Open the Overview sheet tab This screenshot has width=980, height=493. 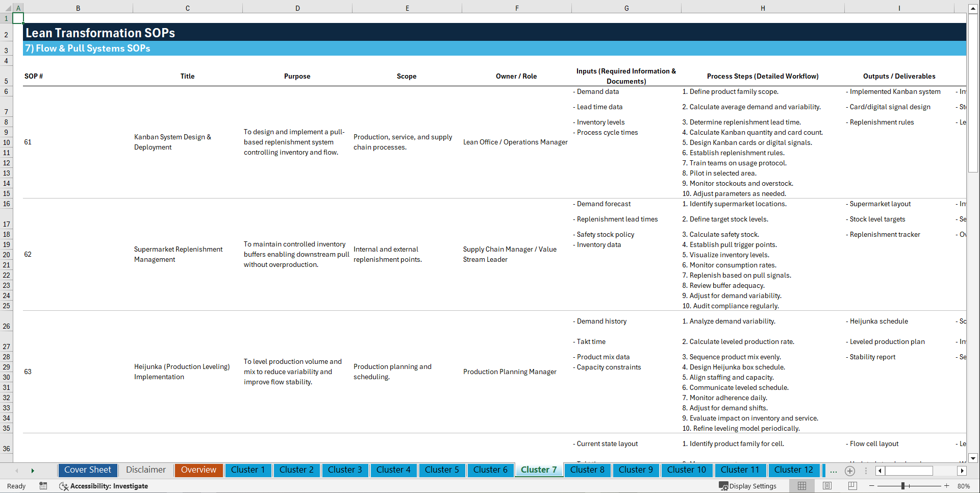click(x=198, y=470)
